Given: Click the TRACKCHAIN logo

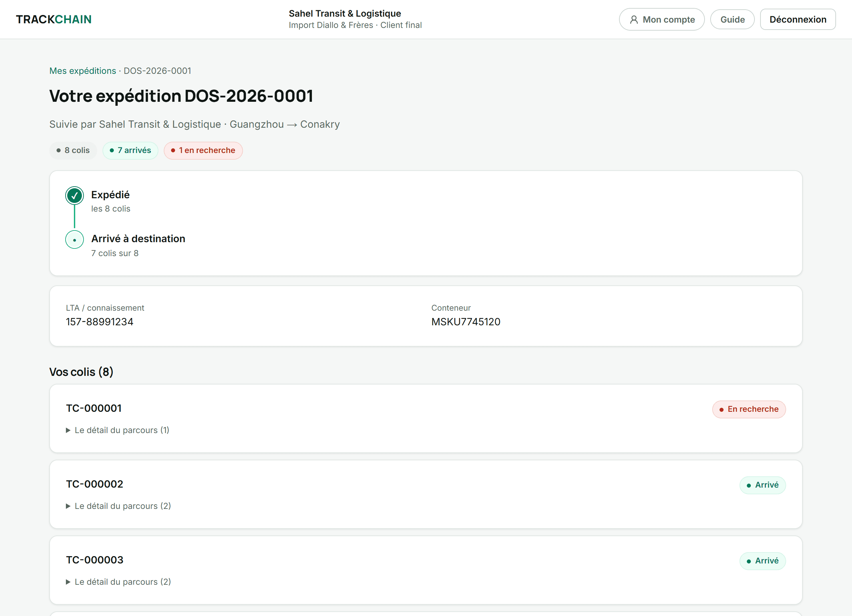Looking at the screenshot, I should [x=54, y=20].
